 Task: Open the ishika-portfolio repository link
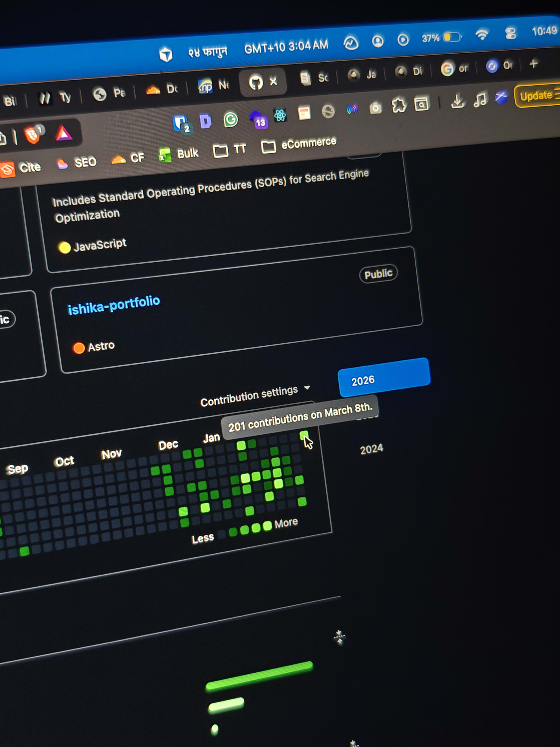(114, 305)
